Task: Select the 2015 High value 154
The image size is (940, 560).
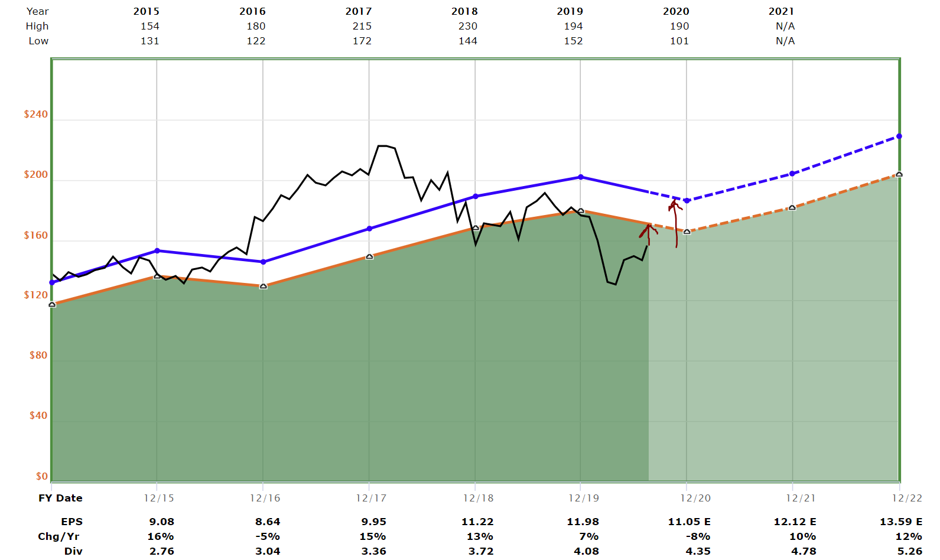Action: (x=150, y=26)
